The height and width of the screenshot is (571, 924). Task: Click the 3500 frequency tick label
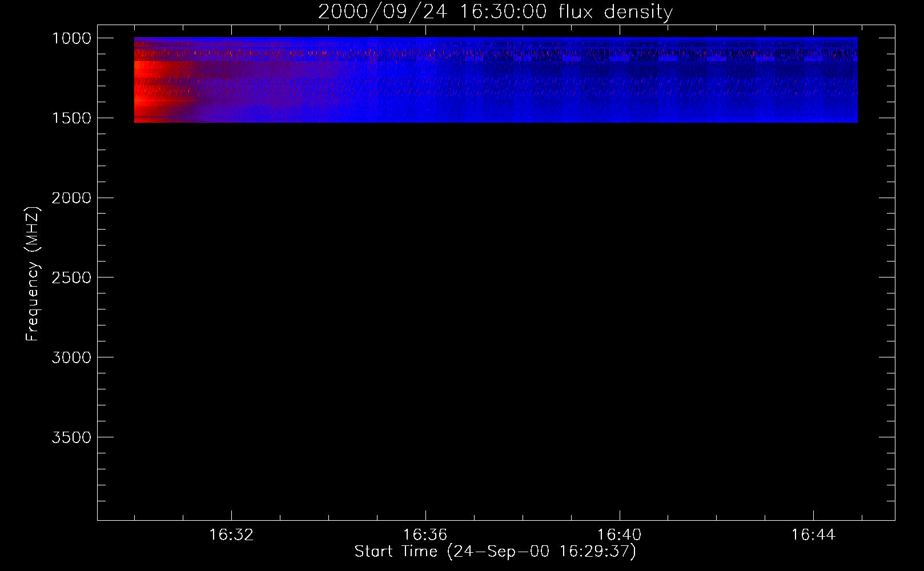coord(71,437)
